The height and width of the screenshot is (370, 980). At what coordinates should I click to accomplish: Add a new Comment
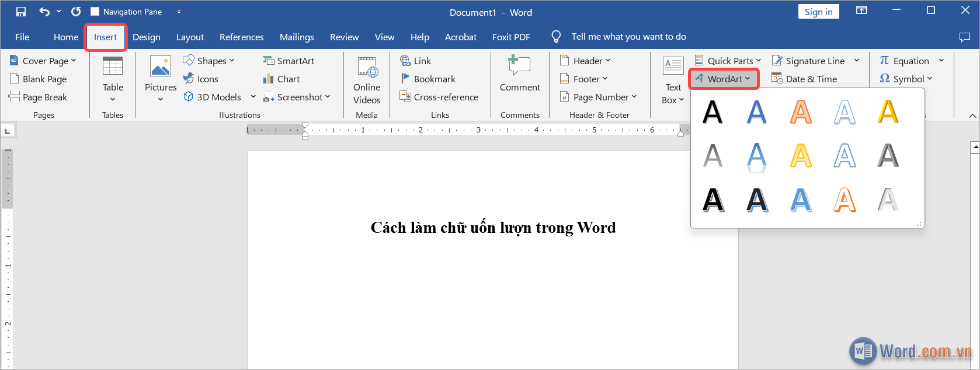point(520,75)
